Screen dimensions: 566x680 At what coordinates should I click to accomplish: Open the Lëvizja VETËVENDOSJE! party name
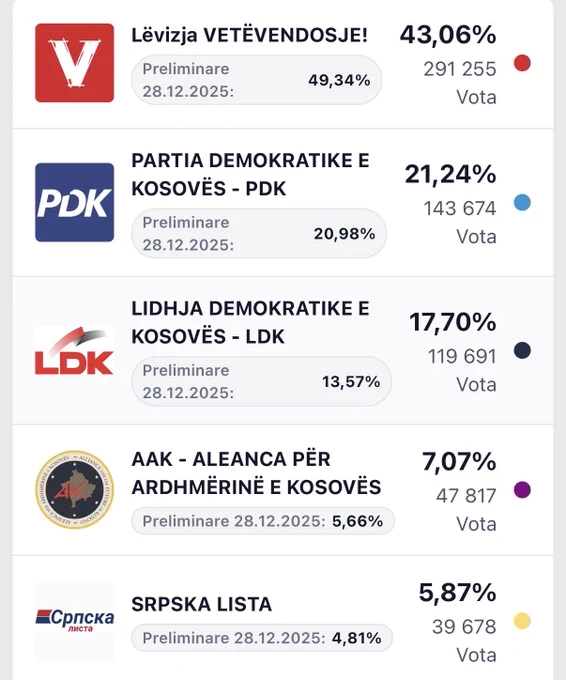(249, 35)
